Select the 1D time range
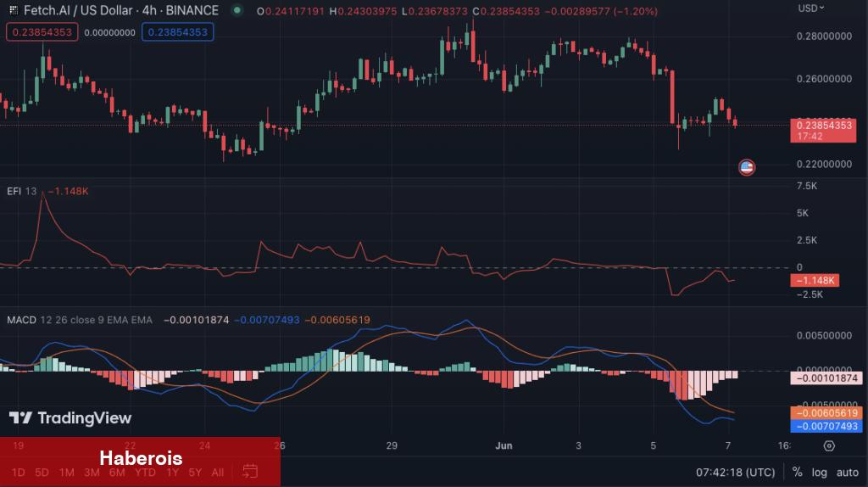Image resolution: width=868 pixels, height=487 pixels. point(18,473)
